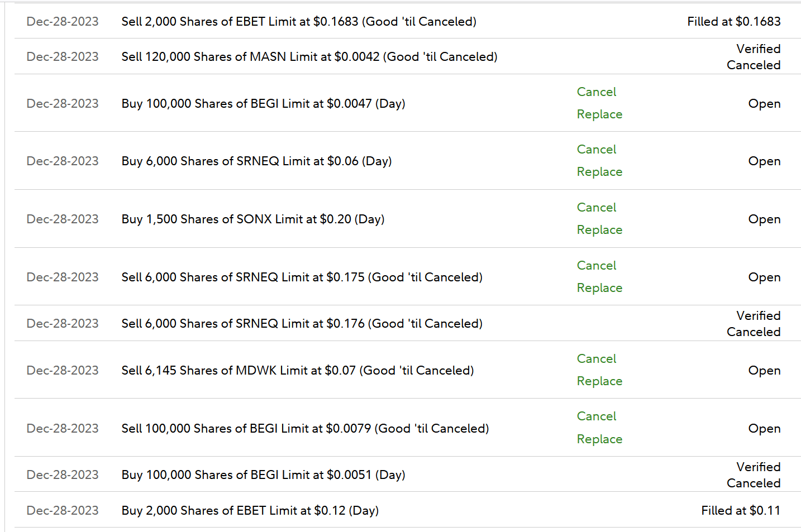Select the MASN sell order description
Image resolution: width=801 pixels, height=532 pixels.
[309, 57]
